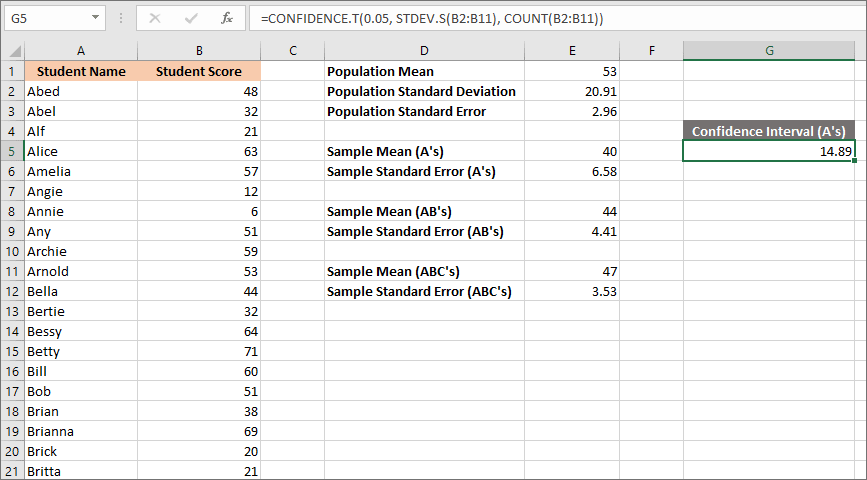This screenshot has height=480, width=867.
Task: Select row 21 header
Action: pyautogui.click(x=12, y=471)
